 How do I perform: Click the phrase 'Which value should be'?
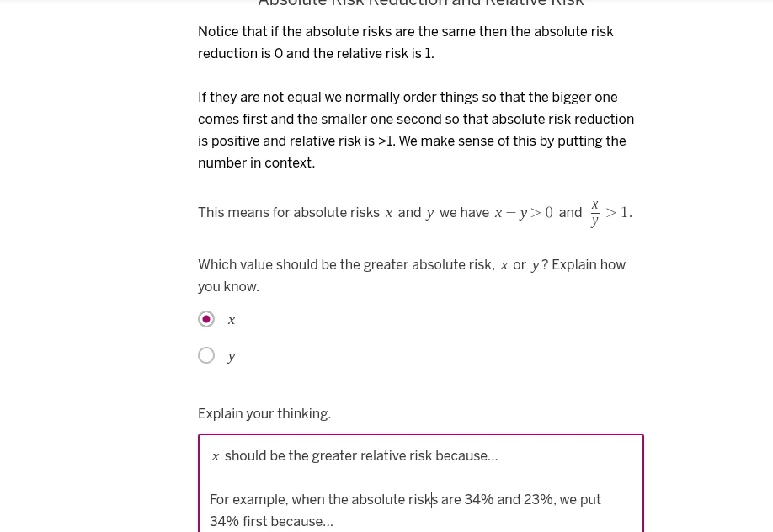(x=265, y=264)
